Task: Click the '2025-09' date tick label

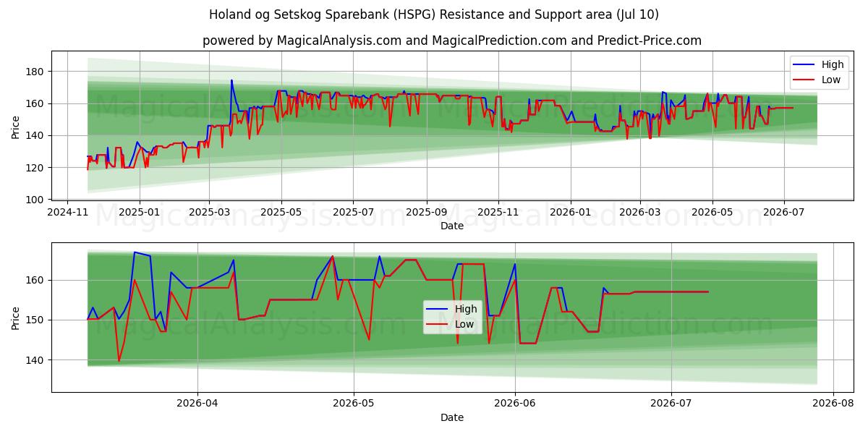Action: point(426,213)
